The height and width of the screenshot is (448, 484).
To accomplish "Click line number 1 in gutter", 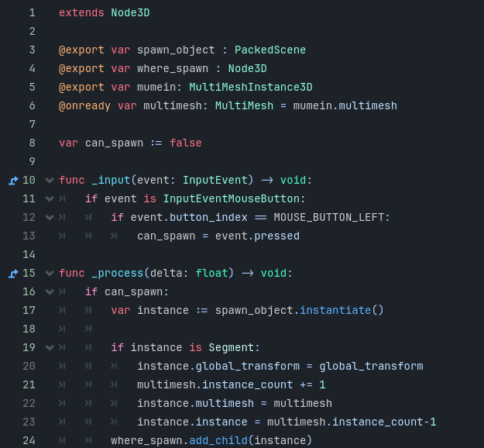I will [x=32, y=13].
